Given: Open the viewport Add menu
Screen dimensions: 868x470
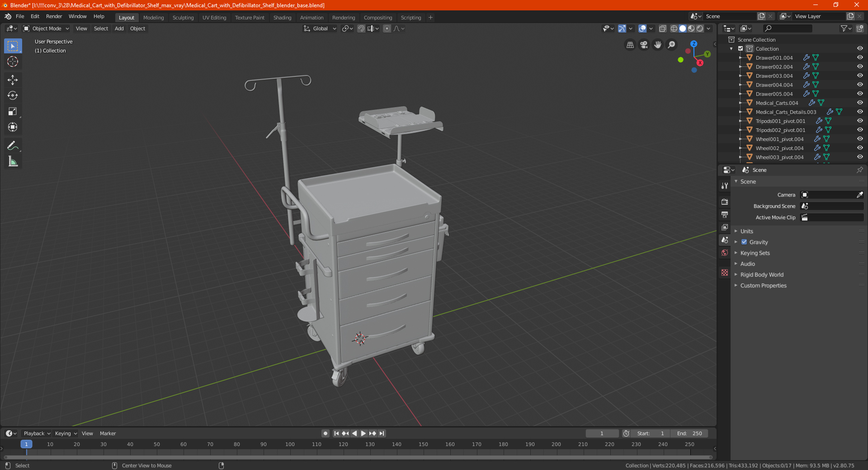Looking at the screenshot, I should [x=119, y=28].
